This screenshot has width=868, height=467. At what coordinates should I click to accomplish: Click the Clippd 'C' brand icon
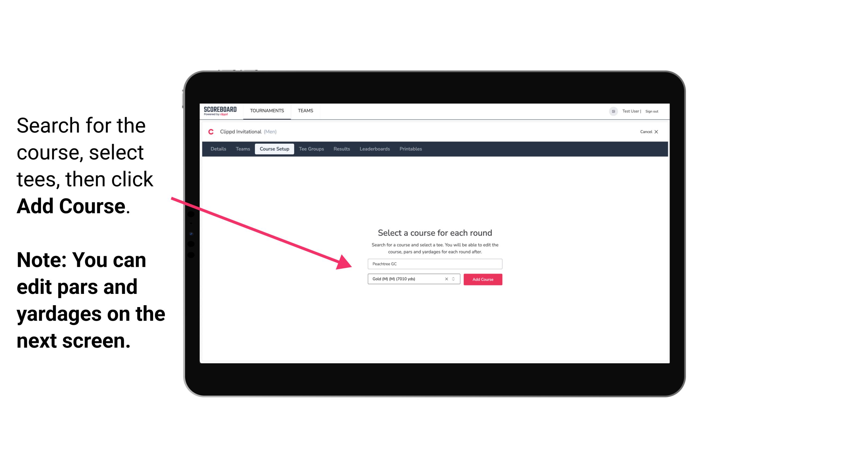click(209, 132)
